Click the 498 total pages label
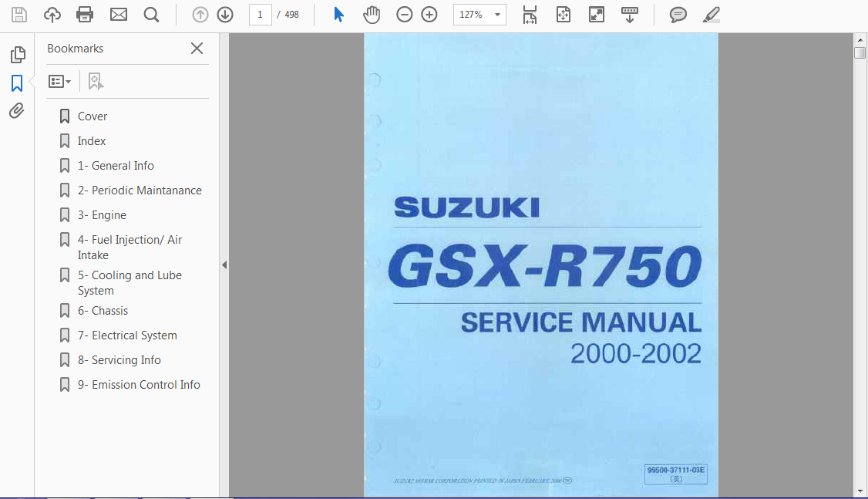This screenshot has width=868, height=499. (x=291, y=15)
